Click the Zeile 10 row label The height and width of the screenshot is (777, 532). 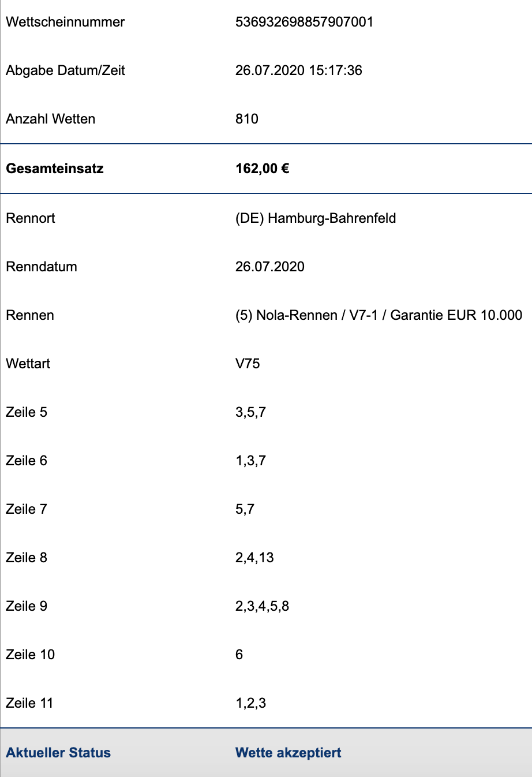coord(30,655)
